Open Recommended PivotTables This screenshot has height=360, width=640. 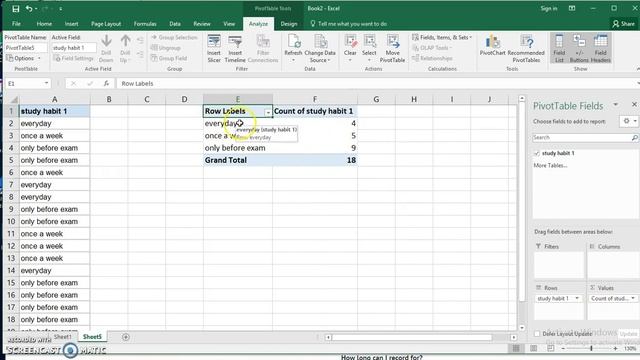click(x=526, y=49)
